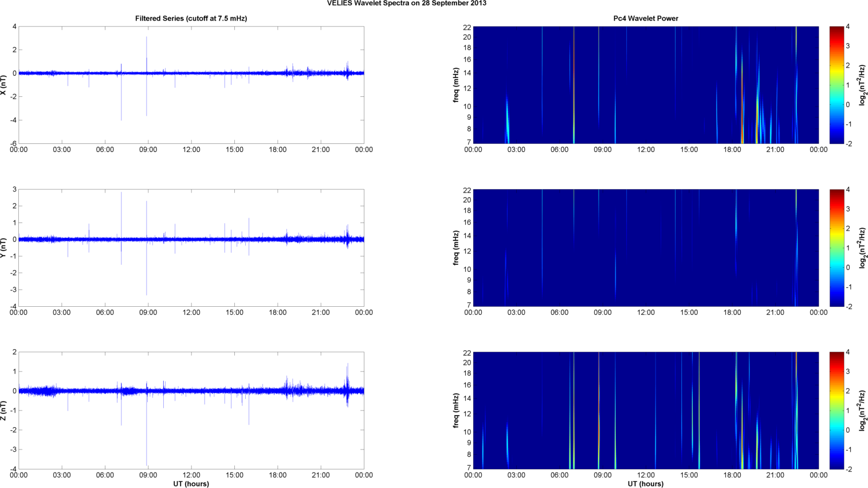Click the middle wavelet power spectrogram
The image size is (868, 488).
646,248
